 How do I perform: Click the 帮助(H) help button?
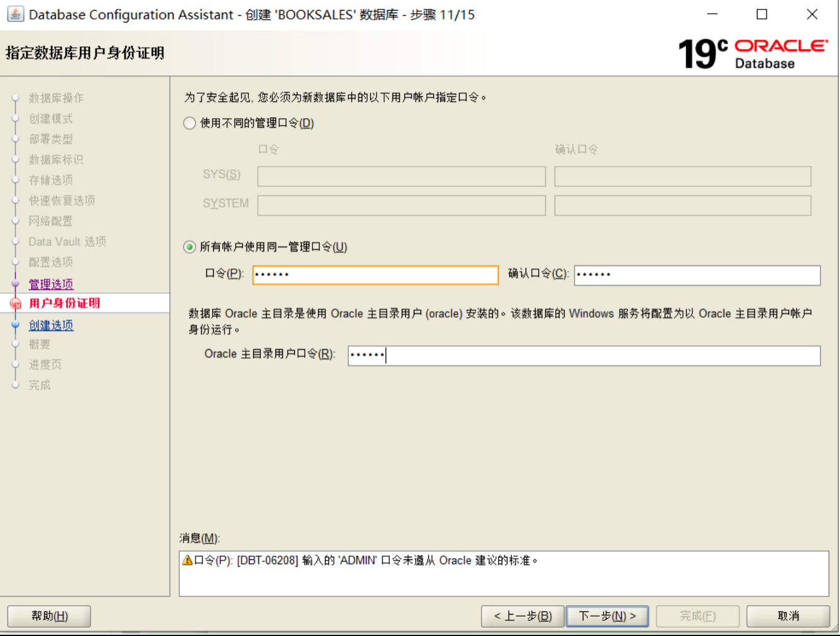(x=49, y=616)
